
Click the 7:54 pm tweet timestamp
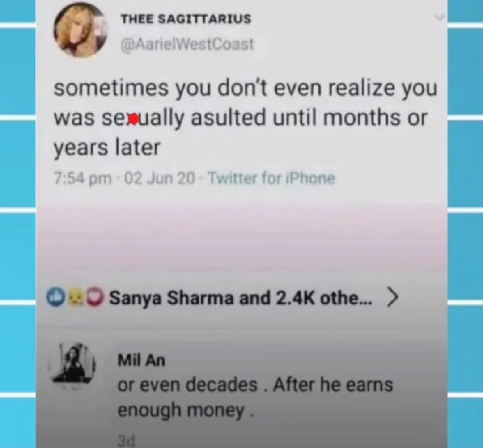click(83, 178)
